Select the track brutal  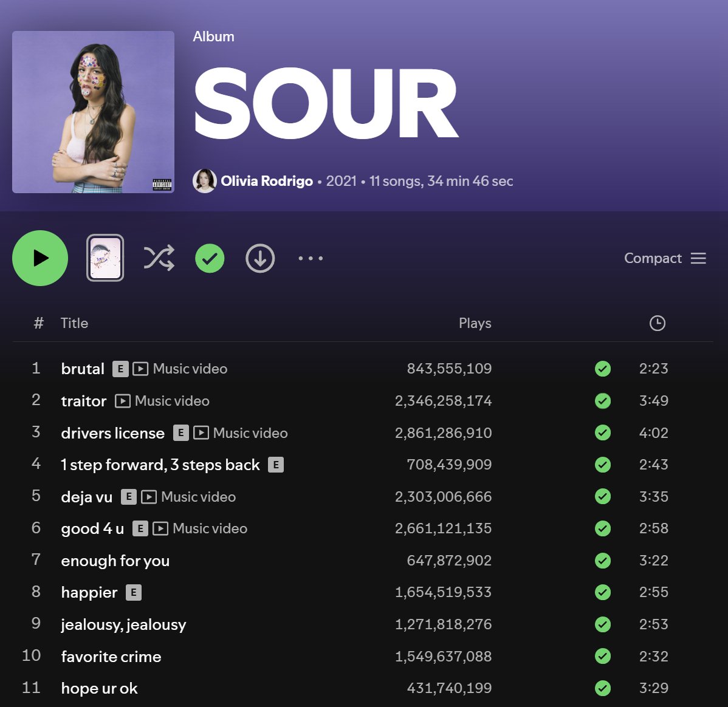tap(83, 369)
